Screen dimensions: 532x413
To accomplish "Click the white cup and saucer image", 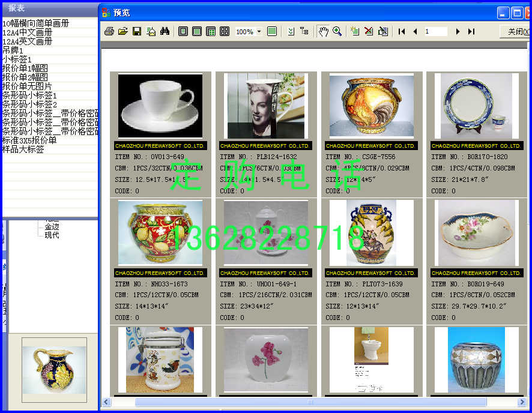I will click(160, 106).
